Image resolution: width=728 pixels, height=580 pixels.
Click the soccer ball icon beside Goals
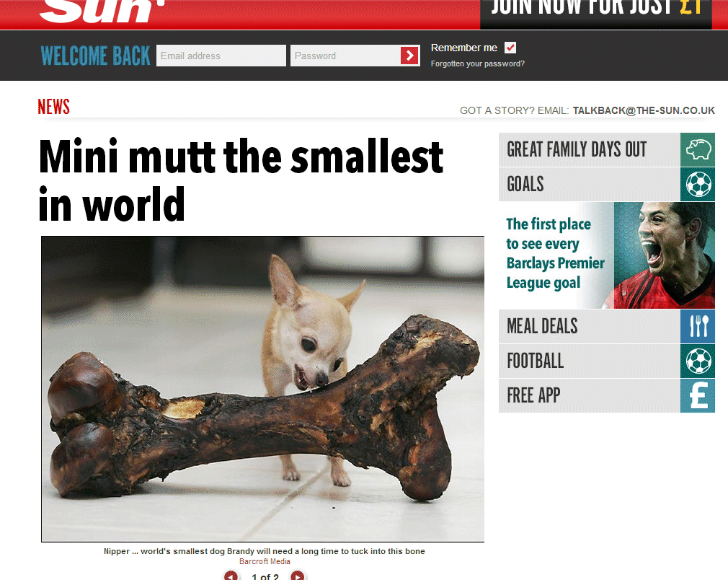[698, 185]
